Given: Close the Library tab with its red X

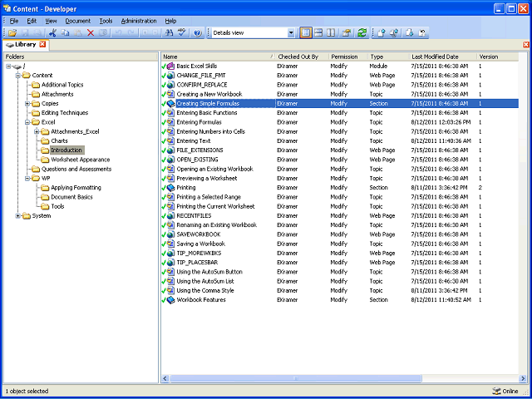Looking at the screenshot, I should click(42, 44).
